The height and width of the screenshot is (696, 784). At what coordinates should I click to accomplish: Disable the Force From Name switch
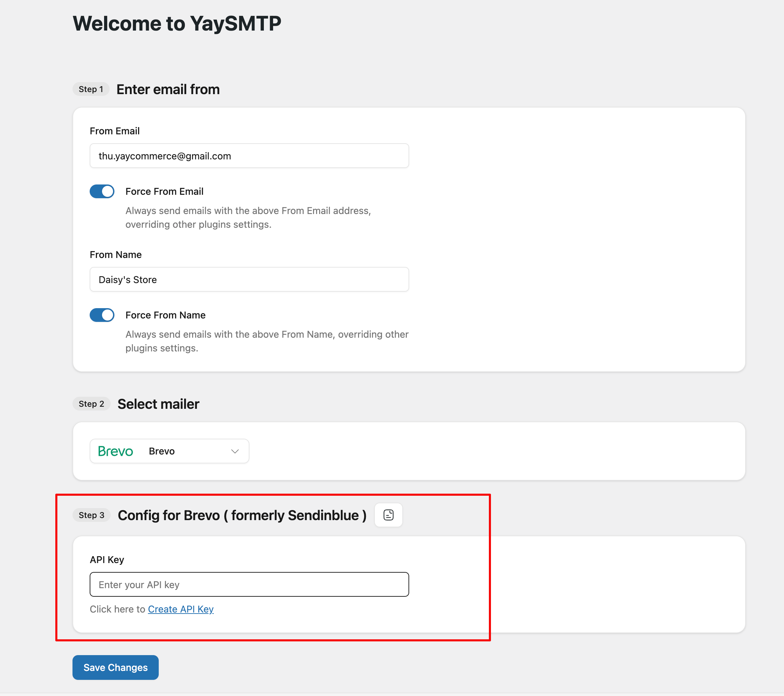(102, 315)
